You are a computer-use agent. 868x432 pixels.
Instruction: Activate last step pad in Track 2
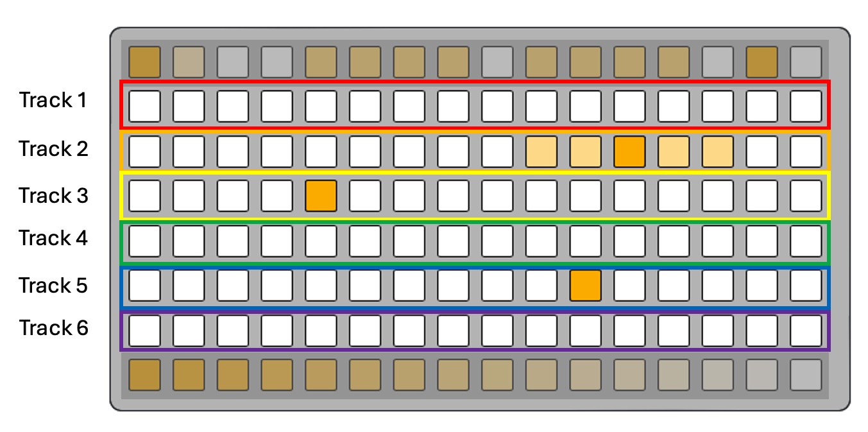(x=806, y=151)
